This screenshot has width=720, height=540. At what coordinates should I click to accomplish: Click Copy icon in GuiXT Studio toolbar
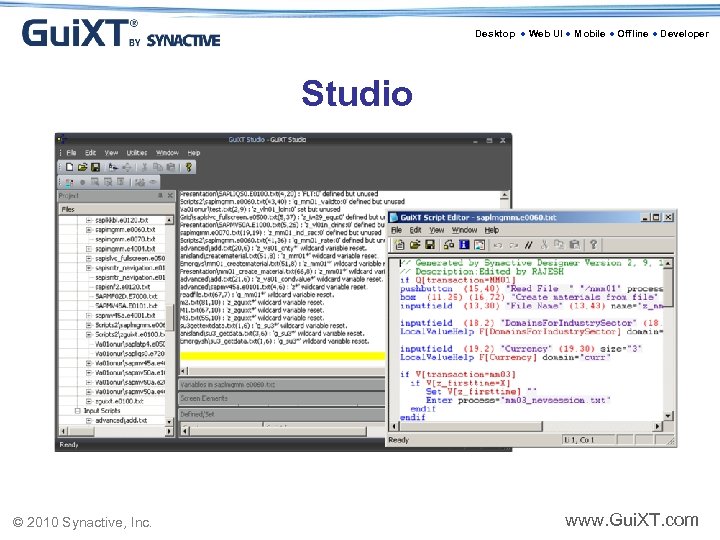(158, 167)
